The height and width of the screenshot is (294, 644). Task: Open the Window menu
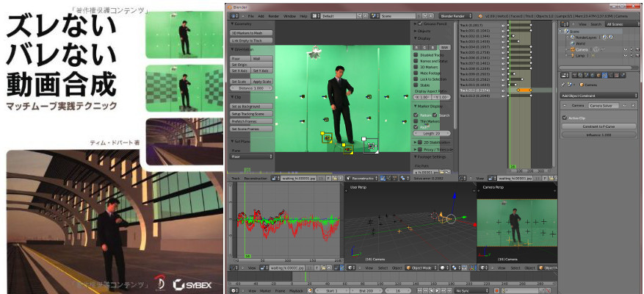coord(289,15)
